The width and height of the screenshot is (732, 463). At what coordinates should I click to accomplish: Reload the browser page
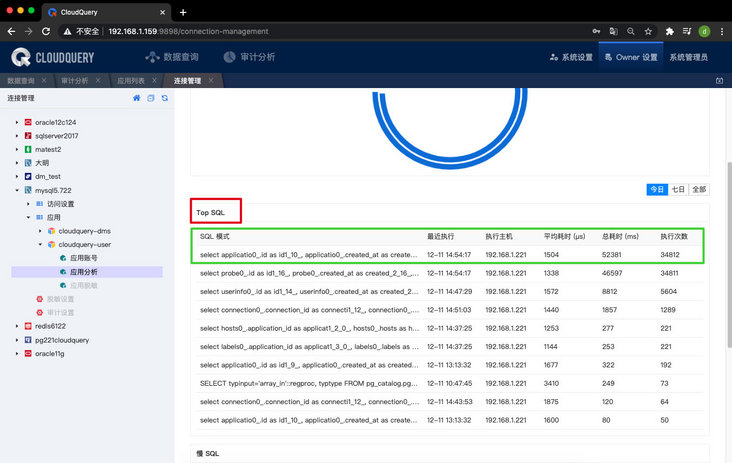coord(46,31)
